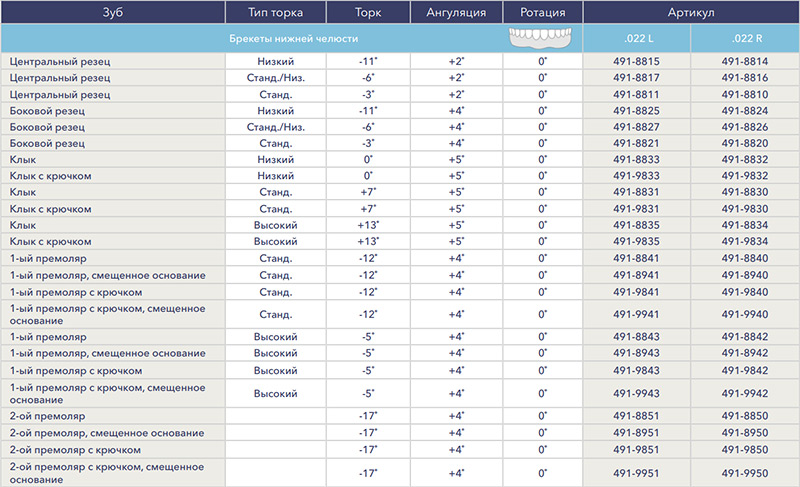Click 'Станд./Низ.' in row 491-8817
This screenshot has height=487, width=800.
tap(276, 78)
